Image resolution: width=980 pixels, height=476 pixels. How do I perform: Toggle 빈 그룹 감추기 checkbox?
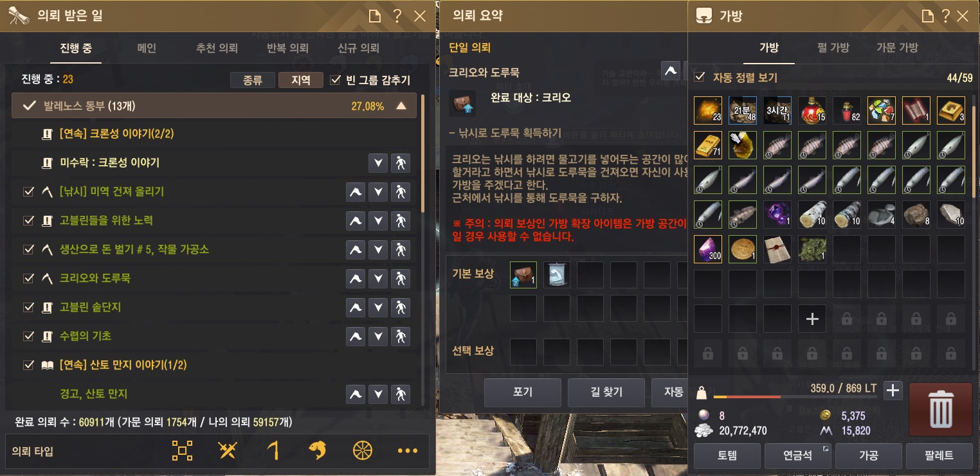coord(335,80)
